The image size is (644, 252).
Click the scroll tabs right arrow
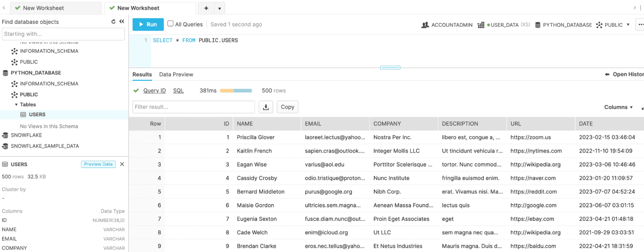pyautogui.click(x=635, y=8)
